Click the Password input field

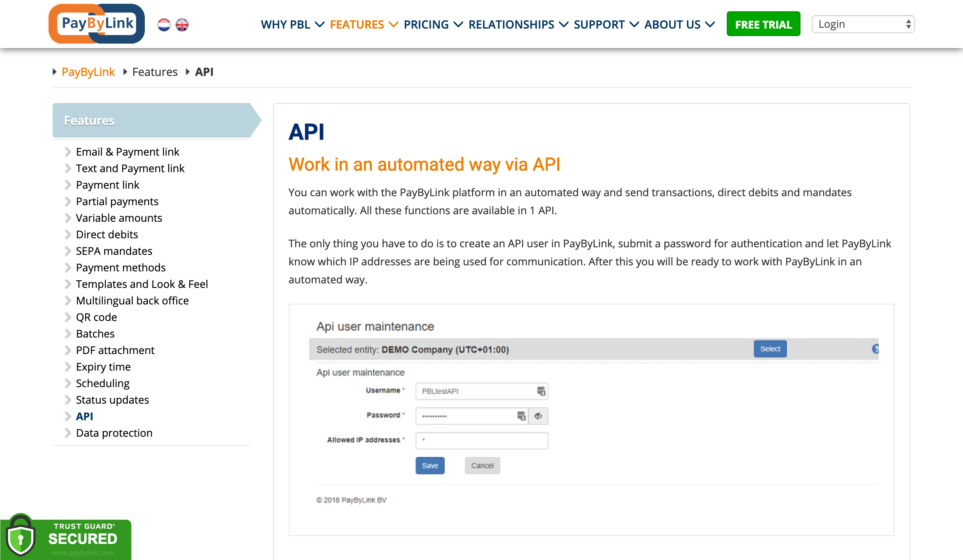(472, 416)
